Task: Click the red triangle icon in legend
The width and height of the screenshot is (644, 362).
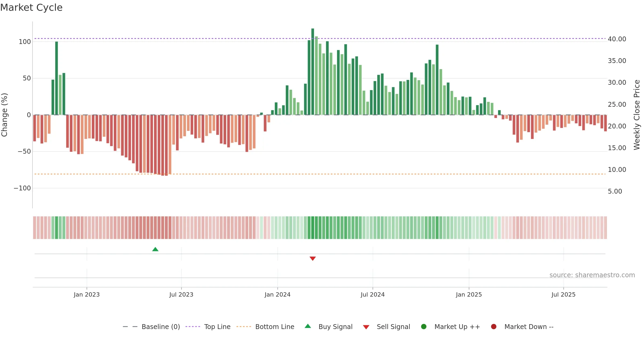Action: tap(366, 327)
